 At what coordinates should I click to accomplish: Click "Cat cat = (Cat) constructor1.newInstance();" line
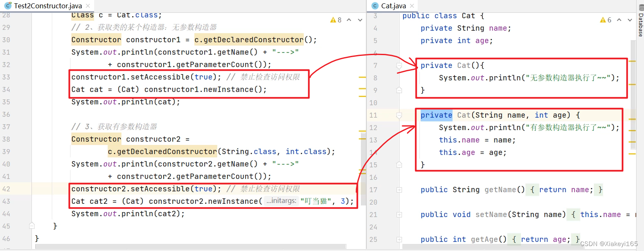click(x=169, y=89)
